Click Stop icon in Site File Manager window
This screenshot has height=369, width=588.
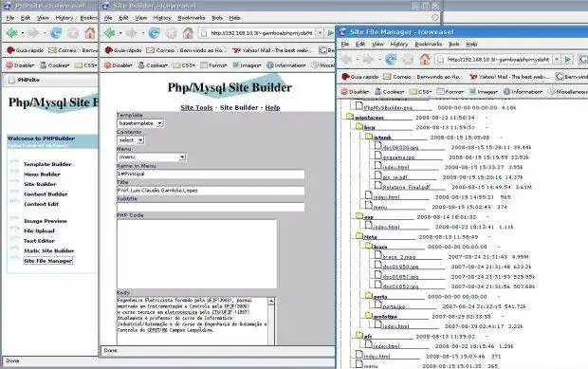408,59
